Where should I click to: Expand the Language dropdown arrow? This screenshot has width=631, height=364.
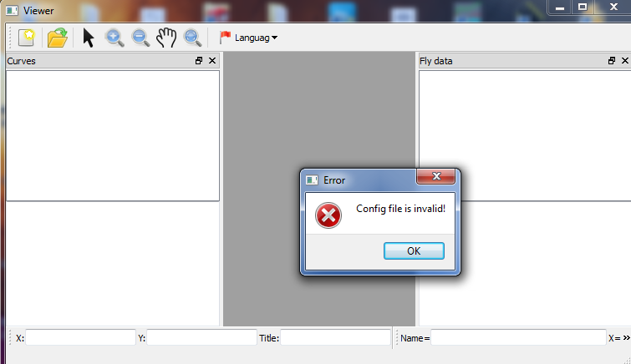coord(274,38)
